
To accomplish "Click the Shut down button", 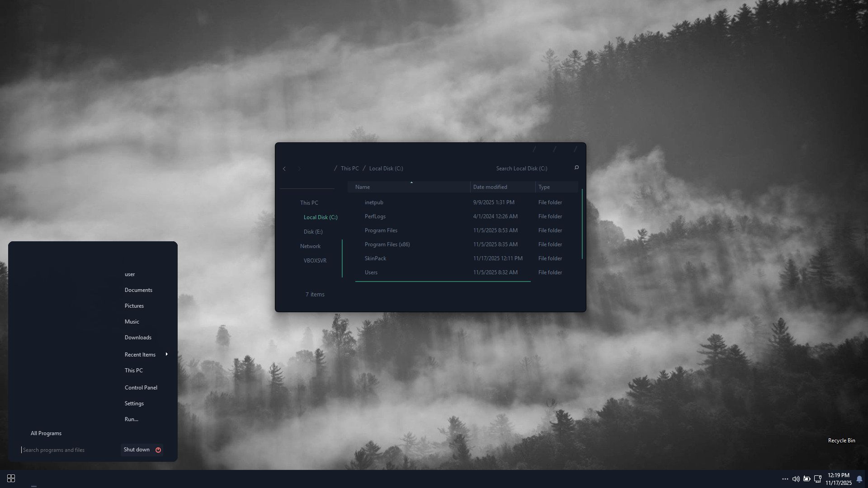I will click(137, 450).
